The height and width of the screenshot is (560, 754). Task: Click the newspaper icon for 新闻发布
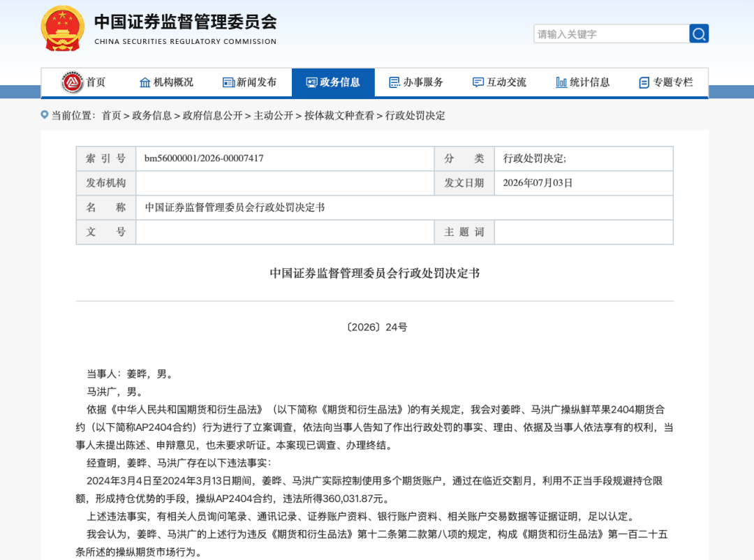(228, 83)
